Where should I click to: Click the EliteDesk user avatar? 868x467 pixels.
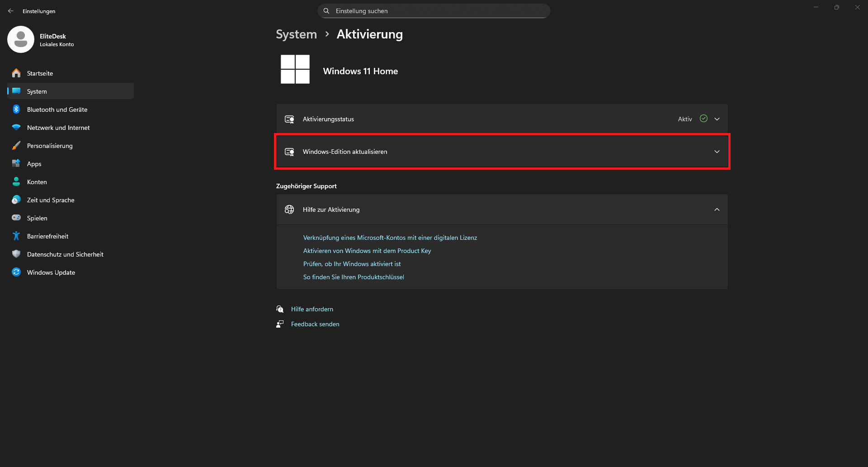pyautogui.click(x=21, y=39)
